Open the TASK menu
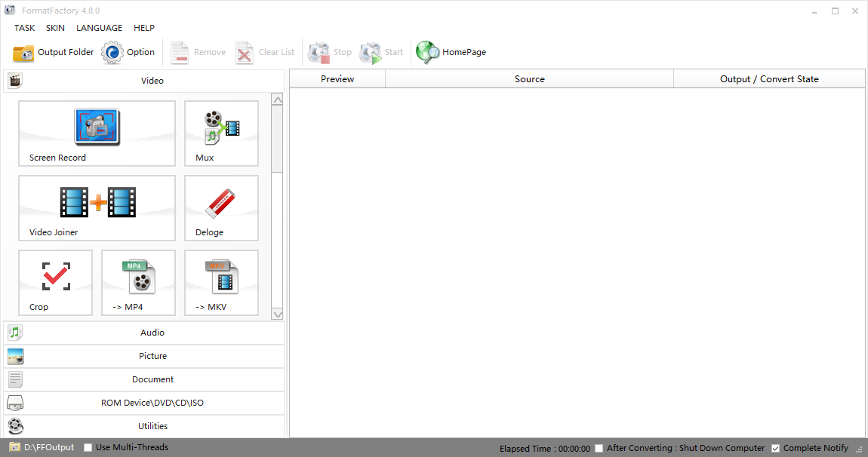This screenshot has height=457, width=868. click(24, 28)
